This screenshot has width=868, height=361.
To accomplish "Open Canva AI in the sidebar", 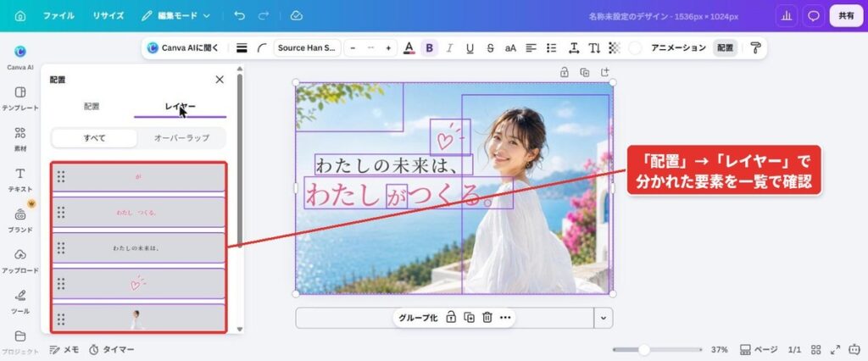I will coord(20,57).
